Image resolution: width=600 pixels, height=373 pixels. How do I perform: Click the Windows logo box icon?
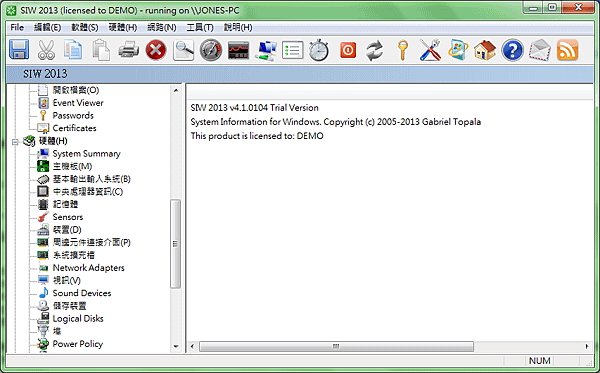point(458,50)
